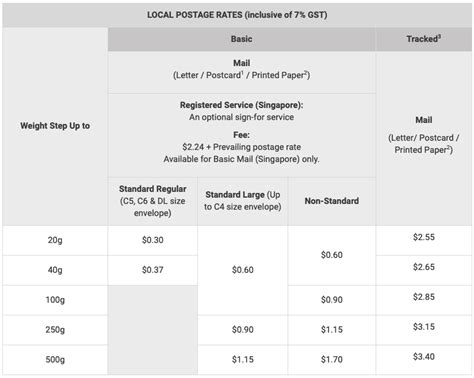Click the Standard Regular column heading
Viewport: 474px width, 378px height.
(153, 189)
